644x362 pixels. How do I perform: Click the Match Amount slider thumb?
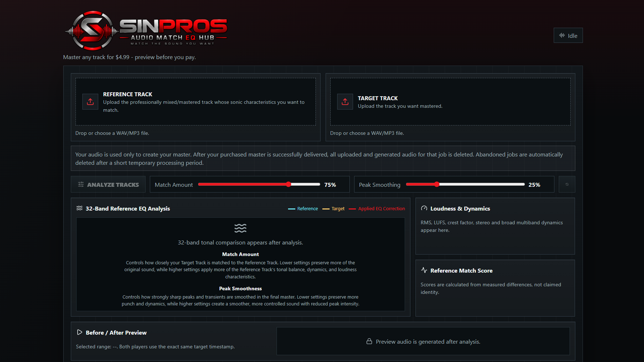click(288, 184)
